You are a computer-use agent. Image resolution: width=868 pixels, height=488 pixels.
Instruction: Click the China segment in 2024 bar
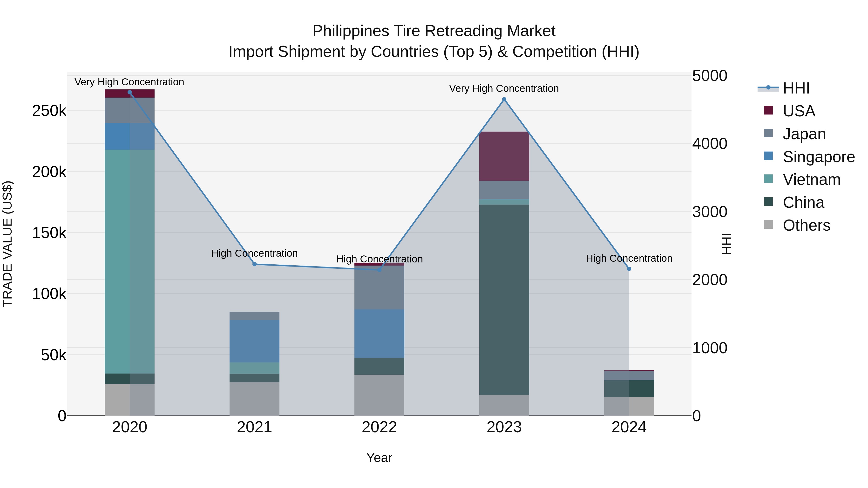(x=629, y=389)
